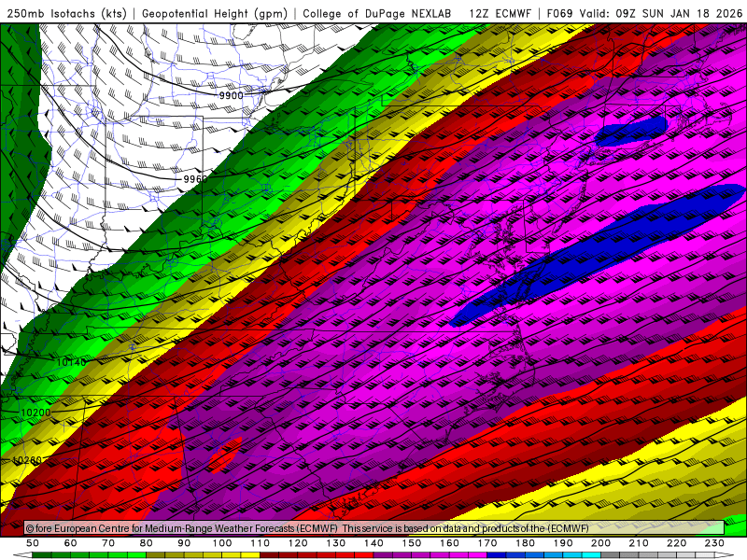Click the darkest green swatch starting the legend
This screenshot has height=560, width=747.
(x=42, y=555)
